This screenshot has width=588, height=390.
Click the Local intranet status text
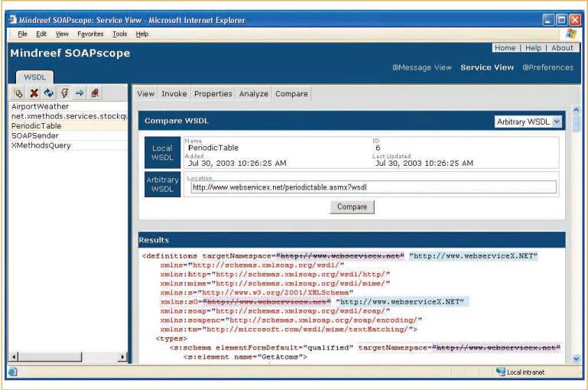525,372
